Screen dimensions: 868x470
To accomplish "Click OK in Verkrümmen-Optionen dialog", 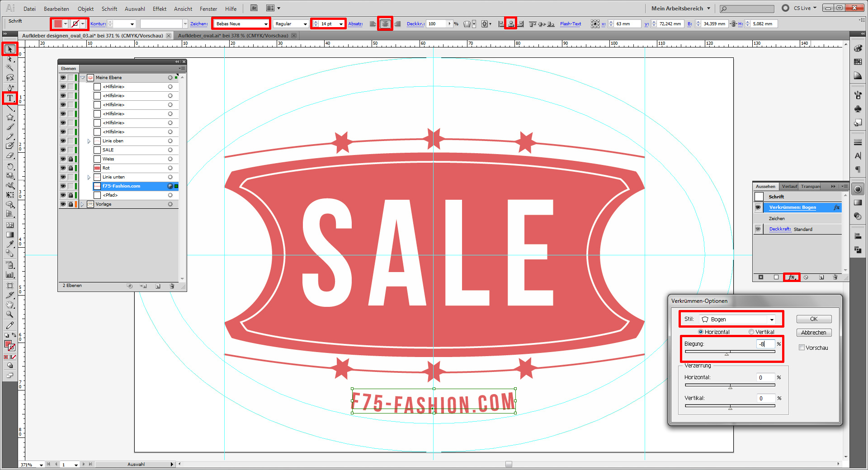I will pos(813,319).
